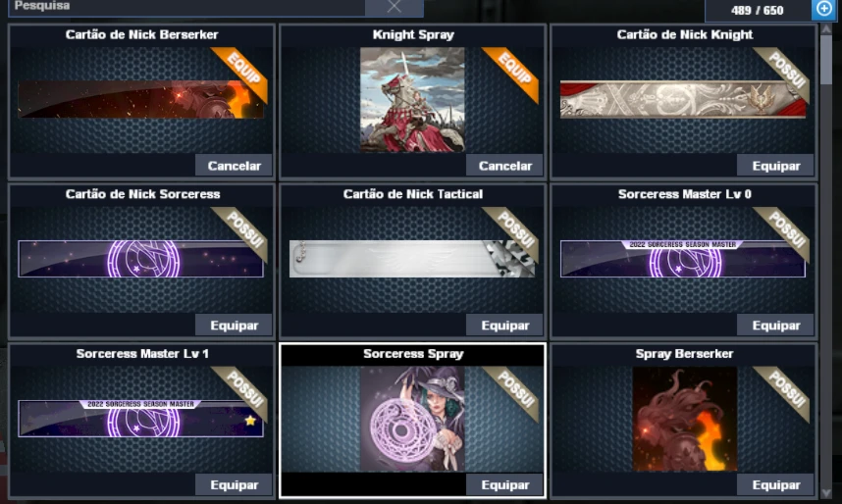Viewport: 842px width, 504px height.
Task: Equip the Cartão de Nick Tactical
Action: [x=504, y=326]
